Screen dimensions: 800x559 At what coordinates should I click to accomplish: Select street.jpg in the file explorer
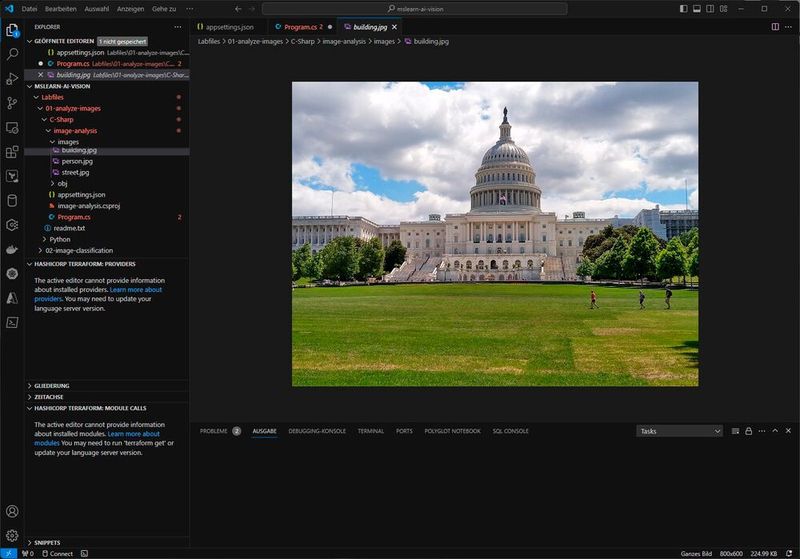pos(75,172)
